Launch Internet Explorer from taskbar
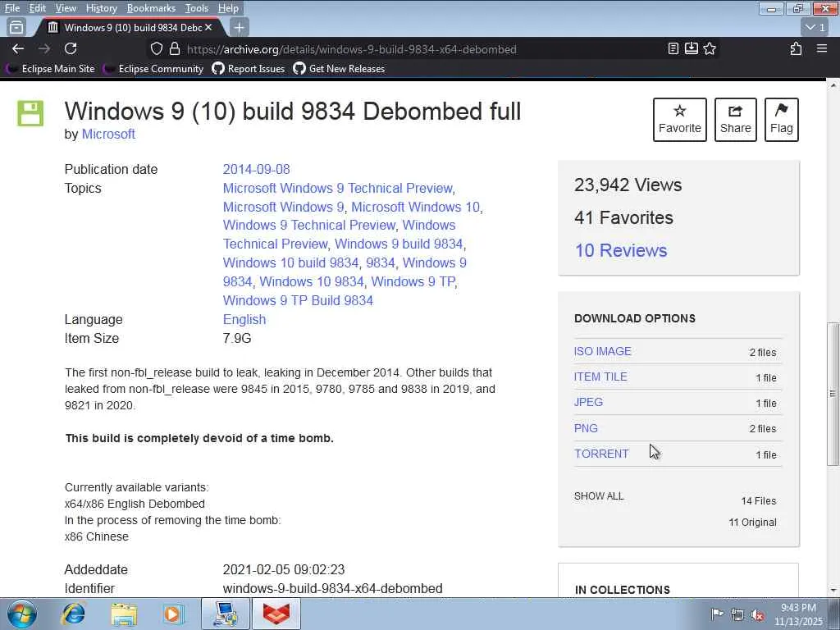840x630 pixels. tap(72, 614)
